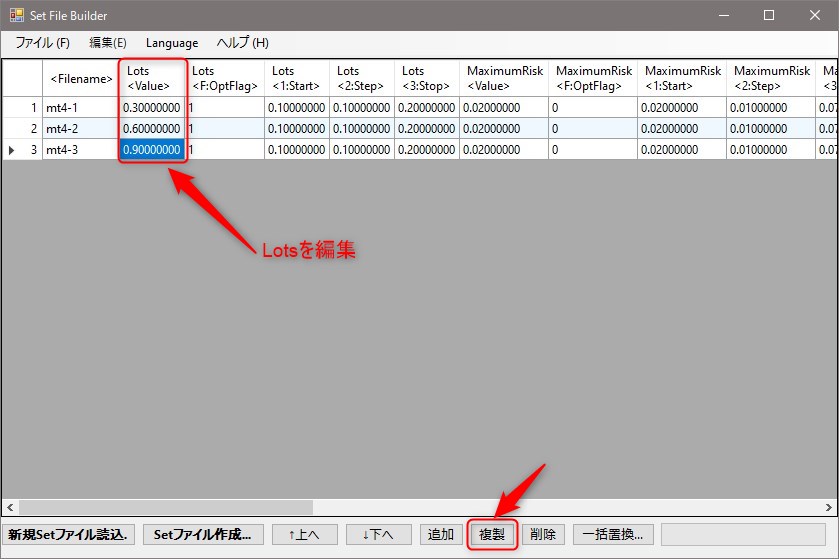This screenshot has height=559, width=839.
Task: Select Lots OptFlag cell in mt4-1 row
Action: [x=226, y=108]
